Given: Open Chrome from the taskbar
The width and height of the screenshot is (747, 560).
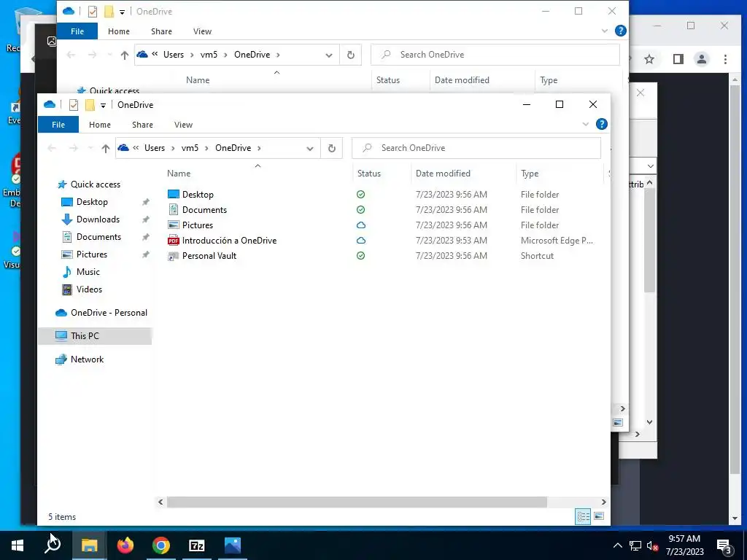Looking at the screenshot, I should click(161, 545).
